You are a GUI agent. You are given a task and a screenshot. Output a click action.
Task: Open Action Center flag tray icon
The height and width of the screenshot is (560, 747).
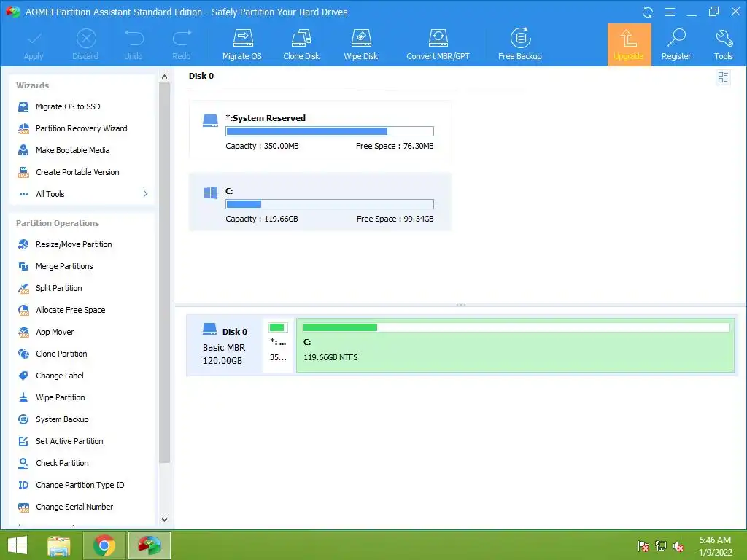[x=643, y=546]
